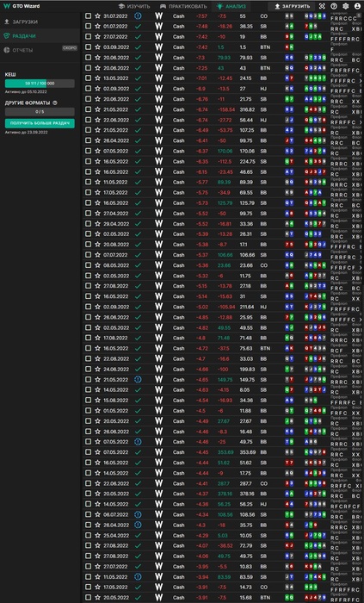Star the -5.02 hand
Screen dimensions: 364x603
(97, 307)
